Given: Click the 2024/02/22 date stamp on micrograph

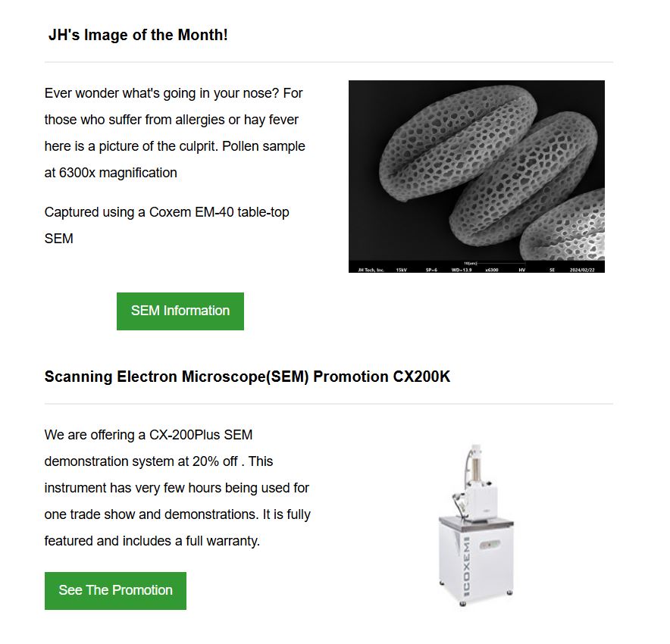Looking at the screenshot, I should pyautogui.click(x=582, y=270).
